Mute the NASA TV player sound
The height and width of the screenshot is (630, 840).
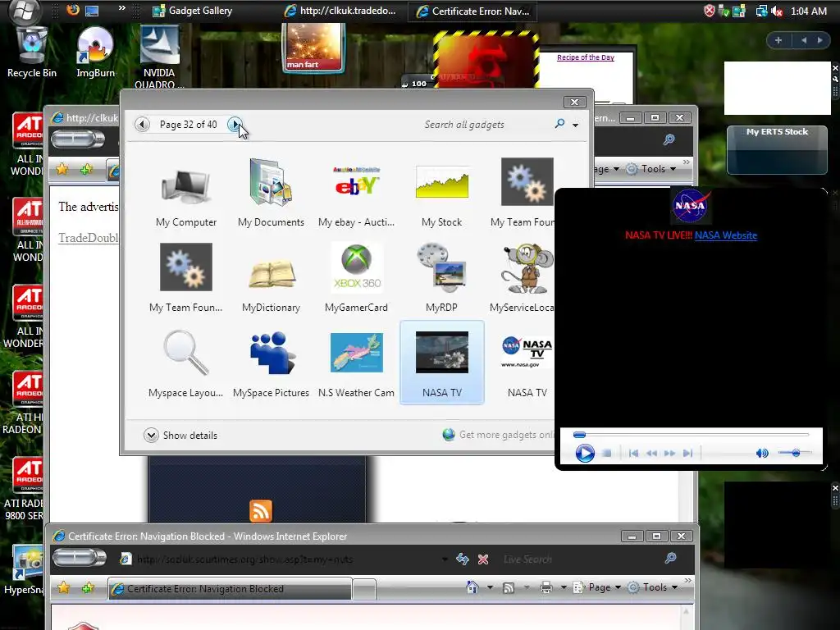(x=762, y=453)
